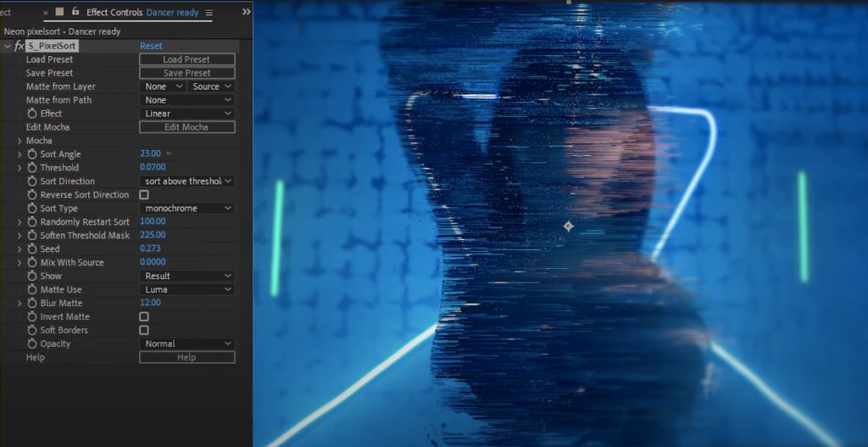Toggle the Blur Matte stopwatch icon
868x447 pixels.
point(32,303)
